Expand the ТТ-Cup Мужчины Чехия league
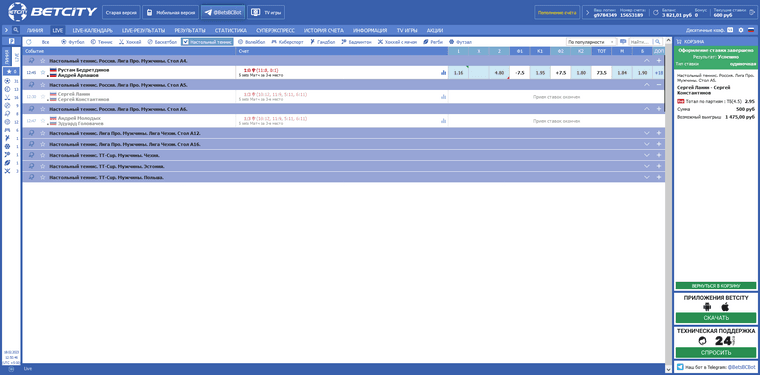 [x=647, y=156]
